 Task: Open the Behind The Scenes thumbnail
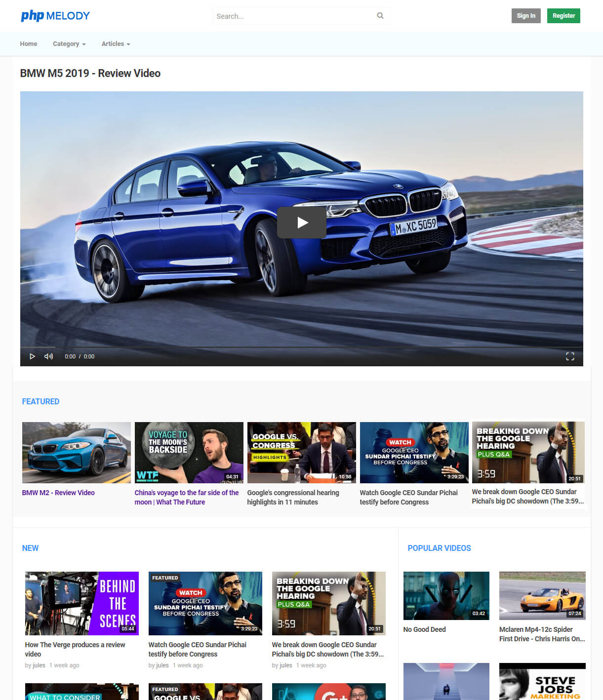[x=82, y=603]
